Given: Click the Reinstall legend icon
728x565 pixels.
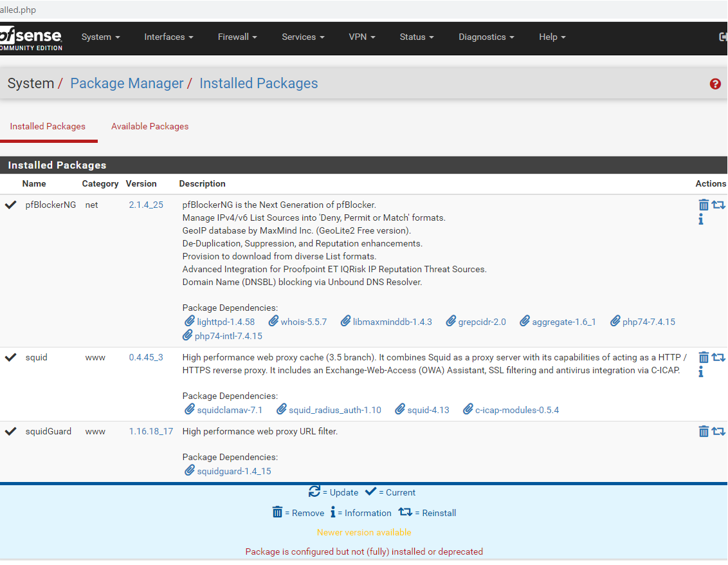Looking at the screenshot, I should click(405, 512).
